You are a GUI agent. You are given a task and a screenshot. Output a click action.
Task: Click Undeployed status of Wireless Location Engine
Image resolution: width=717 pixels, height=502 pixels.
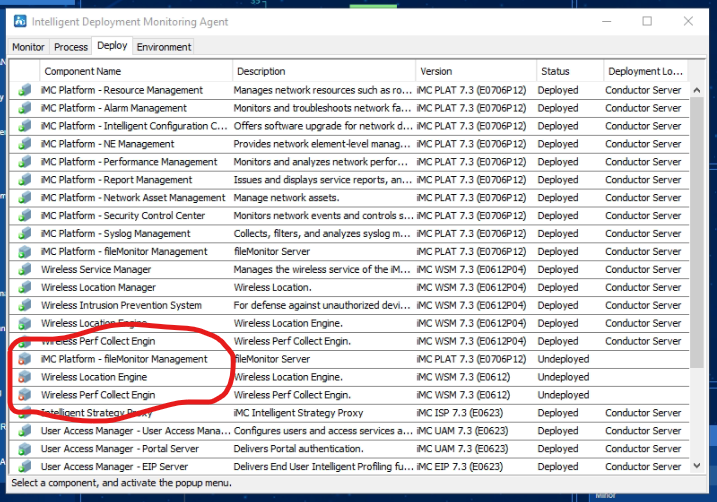(x=563, y=377)
